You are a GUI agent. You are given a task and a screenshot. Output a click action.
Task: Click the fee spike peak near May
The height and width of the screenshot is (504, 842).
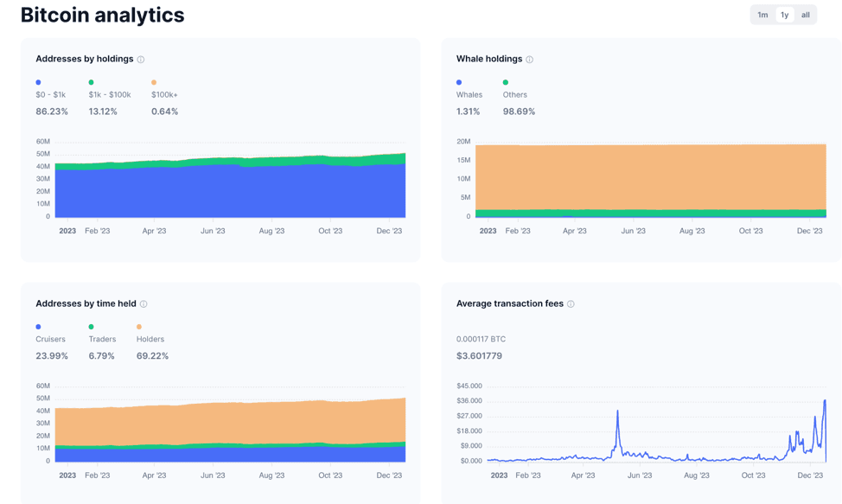pos(618,412)
